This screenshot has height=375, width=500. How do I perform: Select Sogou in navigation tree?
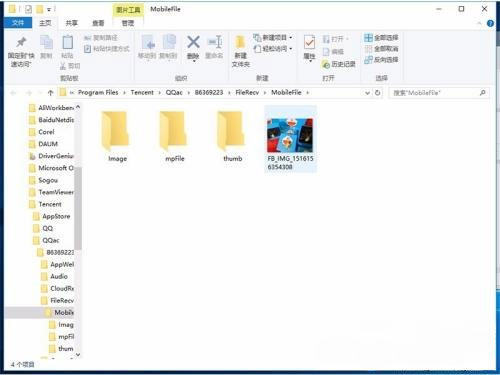[44, 180]
